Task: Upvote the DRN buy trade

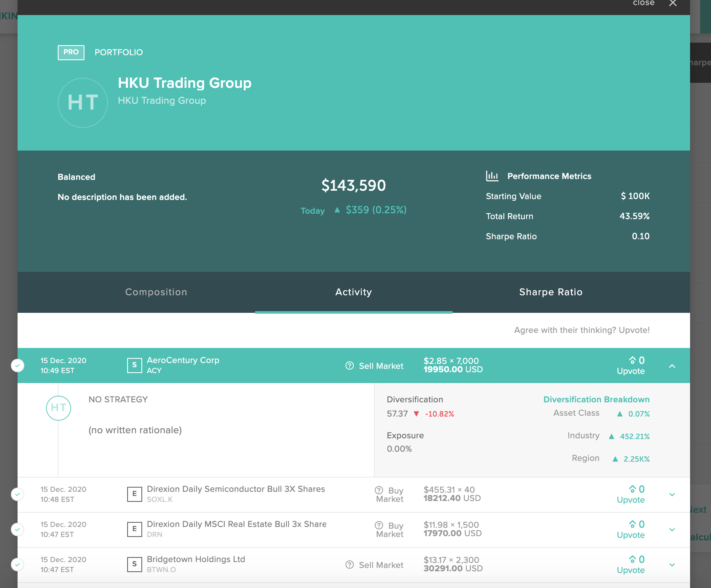Action: click(631, 529)
